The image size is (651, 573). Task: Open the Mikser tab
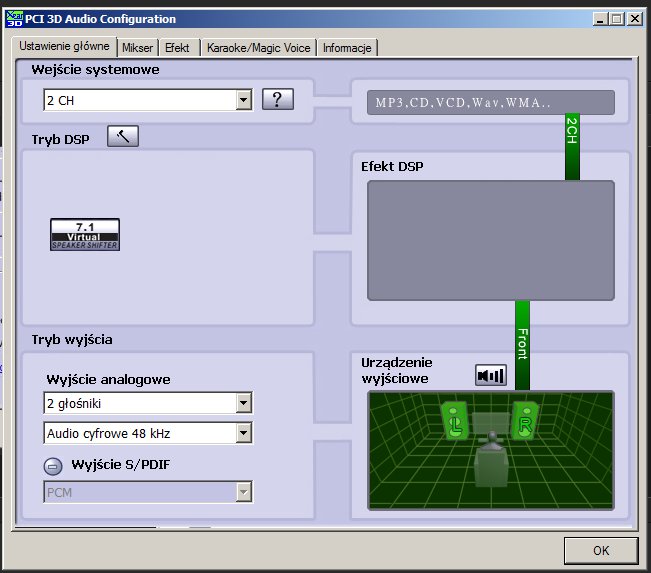click(x=137, y=48)
